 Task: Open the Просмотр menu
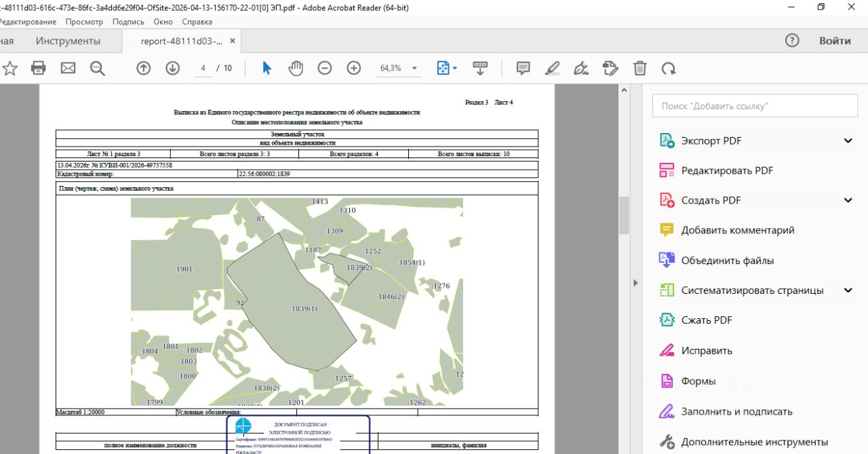click(84, 22)
